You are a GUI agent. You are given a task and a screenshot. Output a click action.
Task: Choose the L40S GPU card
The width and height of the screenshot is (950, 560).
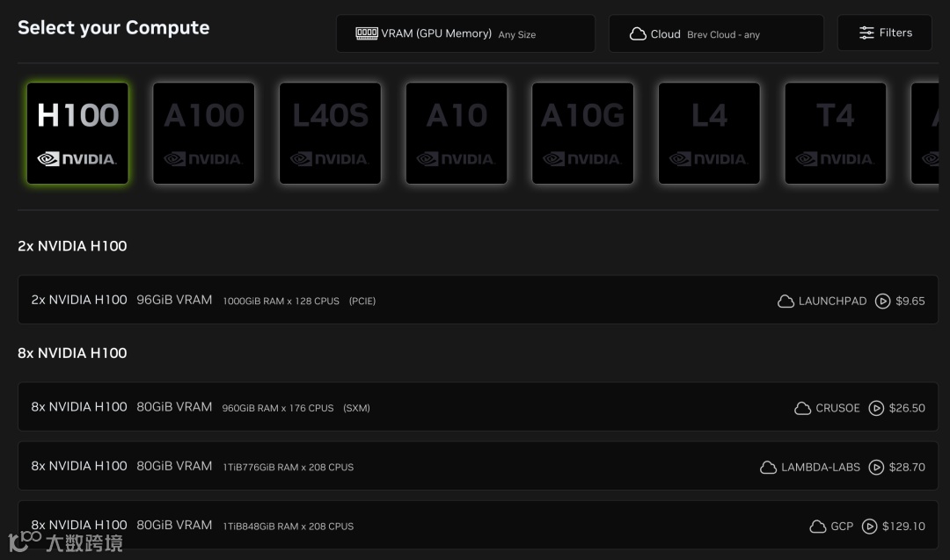tap(330, 134)
